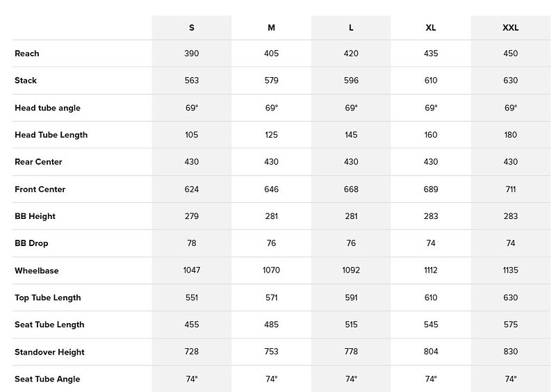Click the Top Tube Length row label

click(x=48, y=297)
